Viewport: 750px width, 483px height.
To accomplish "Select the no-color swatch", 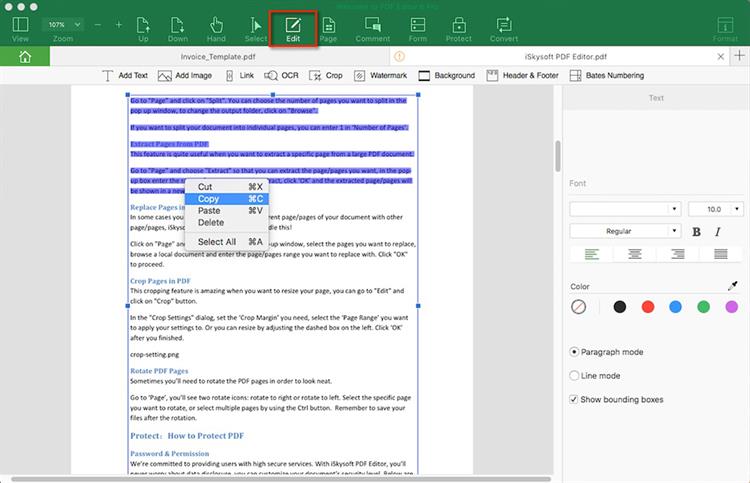I will (578, 307).
